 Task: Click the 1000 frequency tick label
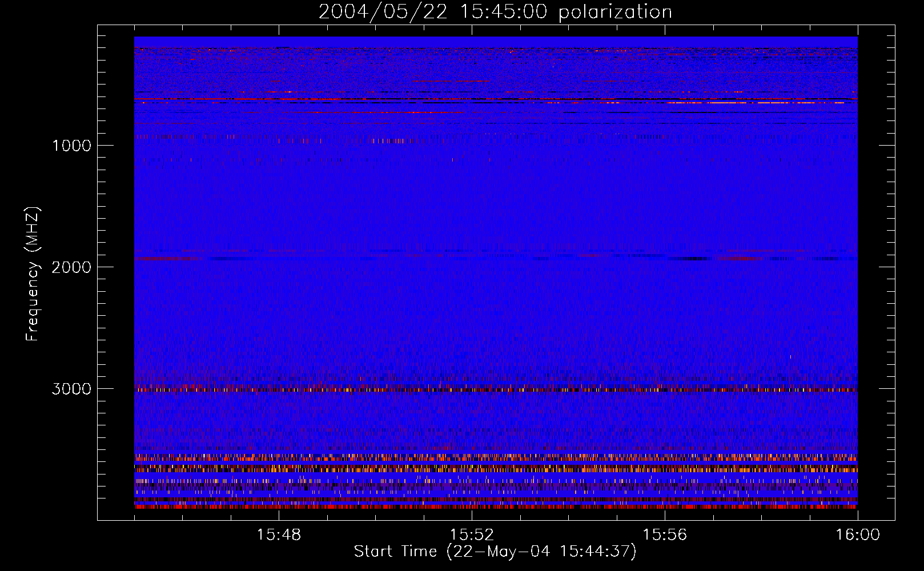(x=72, y=146)
